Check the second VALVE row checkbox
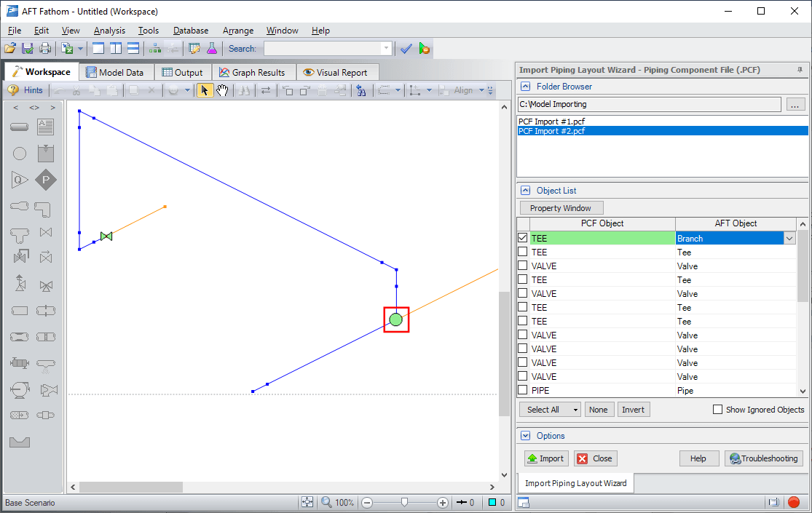This screenshot has width=812, height=513. pyautogui.click(x=523, y=293)
